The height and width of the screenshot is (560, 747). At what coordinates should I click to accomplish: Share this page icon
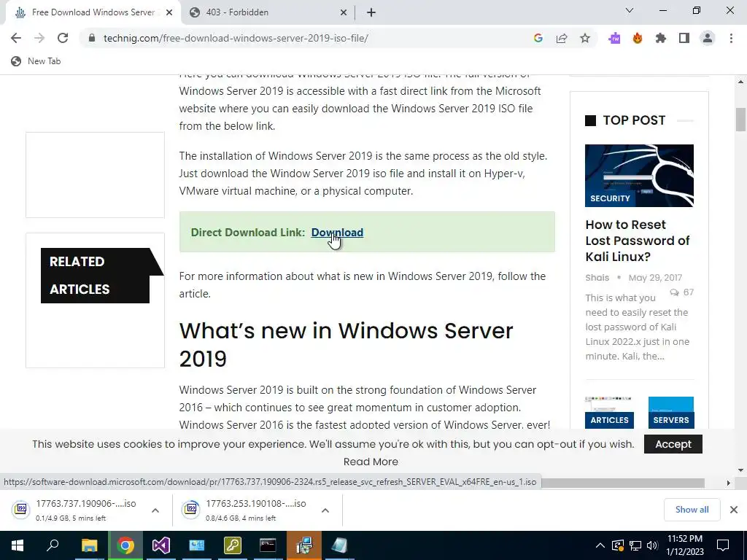click(562, 38)
